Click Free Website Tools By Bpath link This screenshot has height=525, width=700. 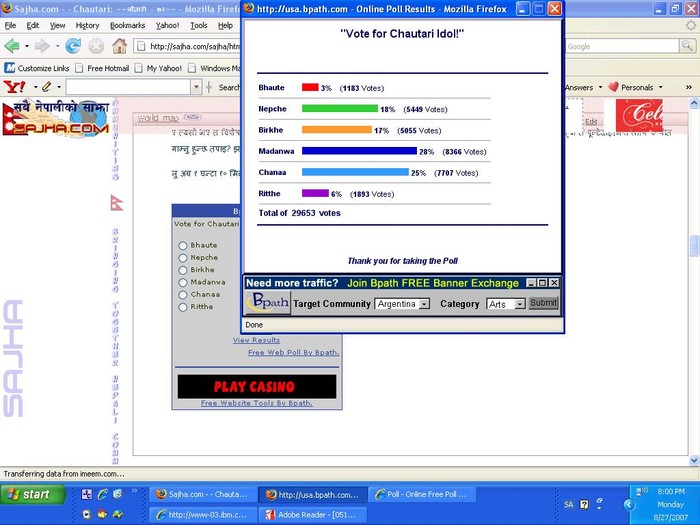(257, 403)
